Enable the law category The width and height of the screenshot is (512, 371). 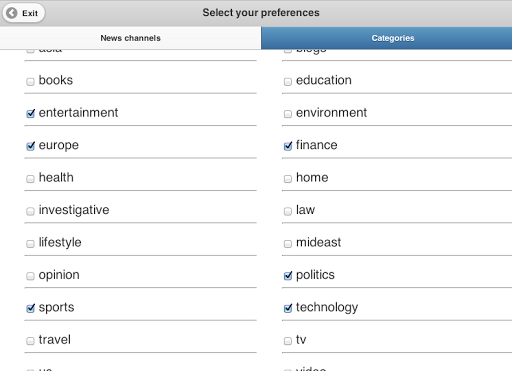point(288,211)
